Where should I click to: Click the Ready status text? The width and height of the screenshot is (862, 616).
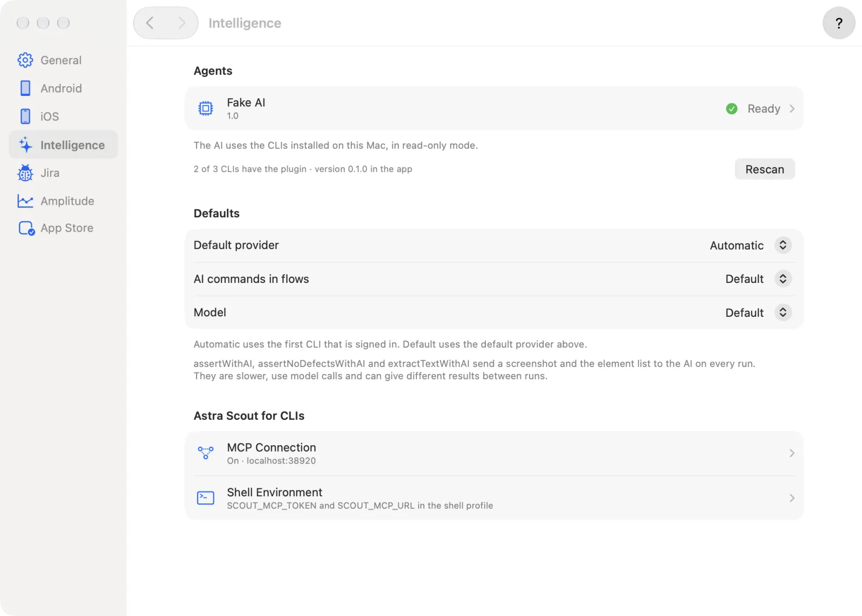click(764, 109)
